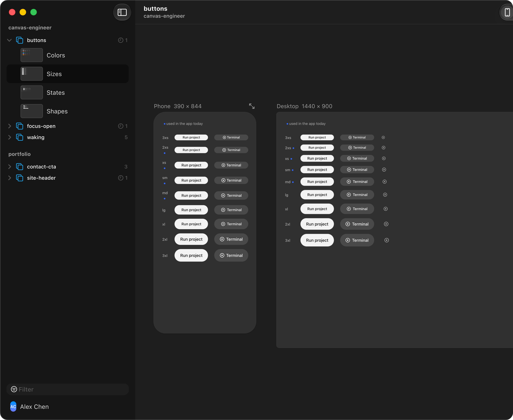Click the 3xs icon-only play button in Desktop

[x=383, y=137]
